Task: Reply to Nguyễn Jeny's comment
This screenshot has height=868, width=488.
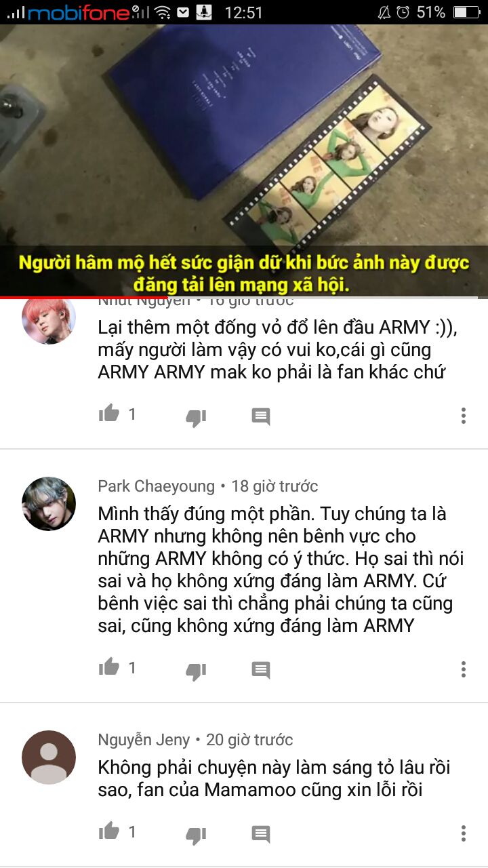Action: pos(261,833)
